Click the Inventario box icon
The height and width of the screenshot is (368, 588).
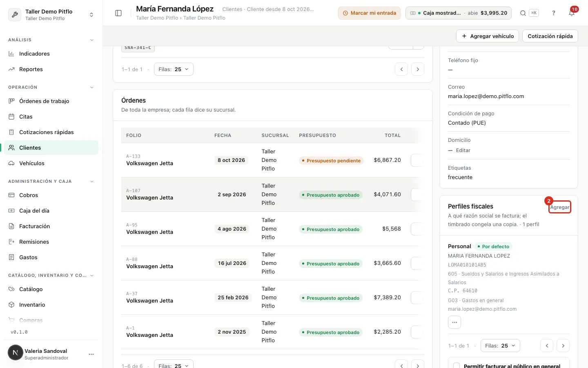[x=11, y=305]
